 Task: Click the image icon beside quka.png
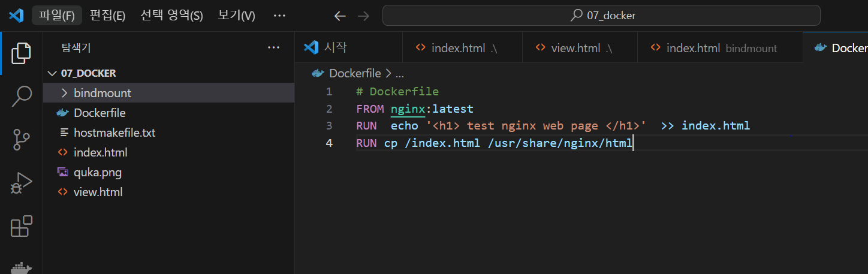[63, 172]
